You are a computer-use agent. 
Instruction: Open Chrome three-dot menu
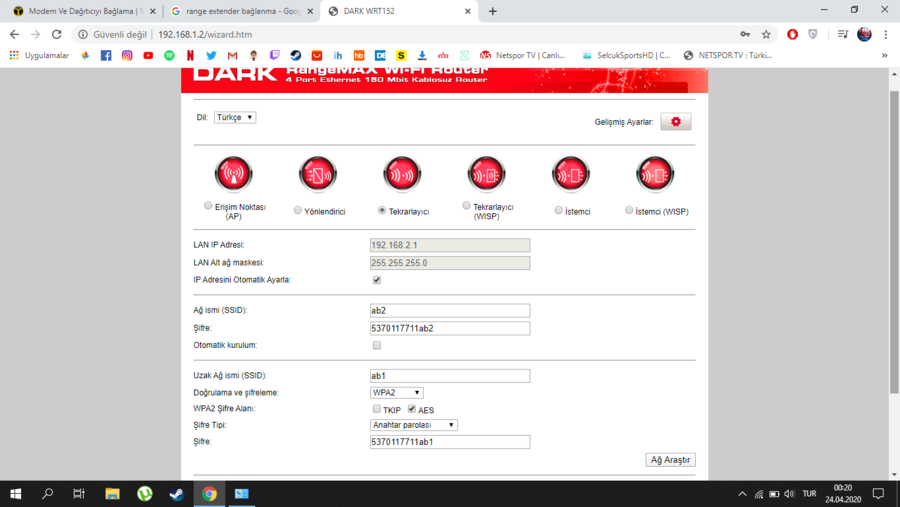coord(886,34)
